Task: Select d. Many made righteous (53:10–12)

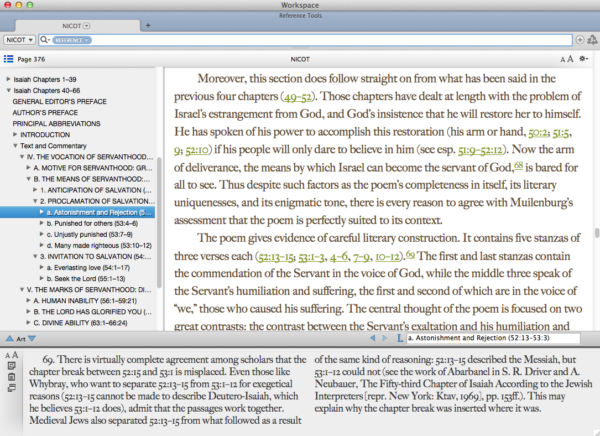Action: [x=99, y=245]
